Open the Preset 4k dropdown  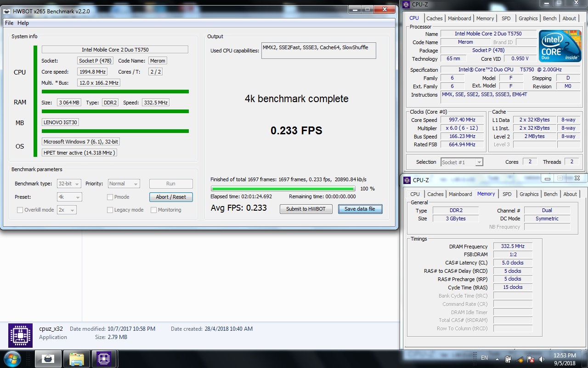pos(69,197)
